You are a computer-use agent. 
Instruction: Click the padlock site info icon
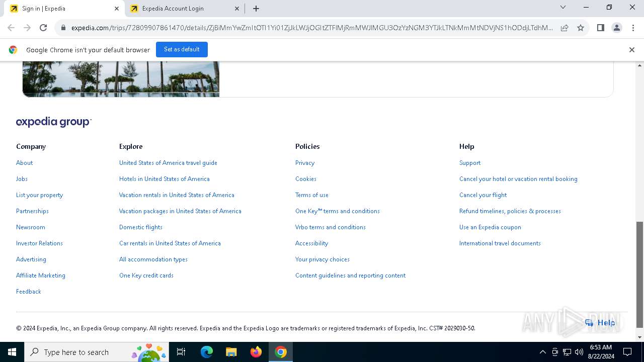tap(63, 28)
